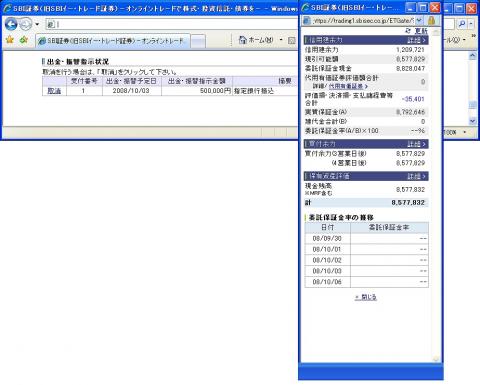Maximize the popup SBI証券 window

click(x=423, y=7)
